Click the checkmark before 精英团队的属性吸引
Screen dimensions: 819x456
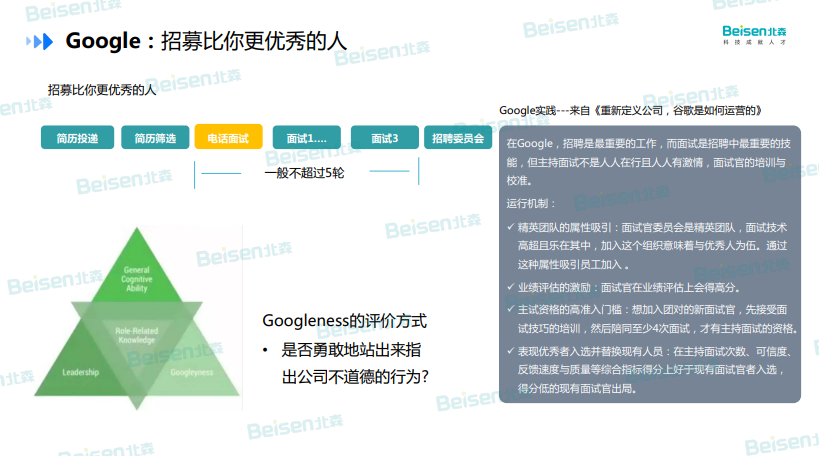coord(511,227)
